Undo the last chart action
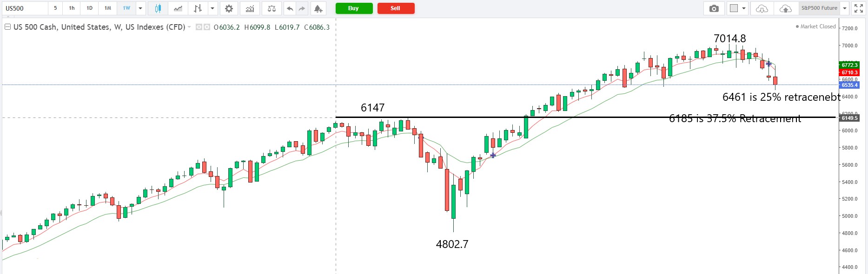Screen dimensions: 868x274 (290, 8)
